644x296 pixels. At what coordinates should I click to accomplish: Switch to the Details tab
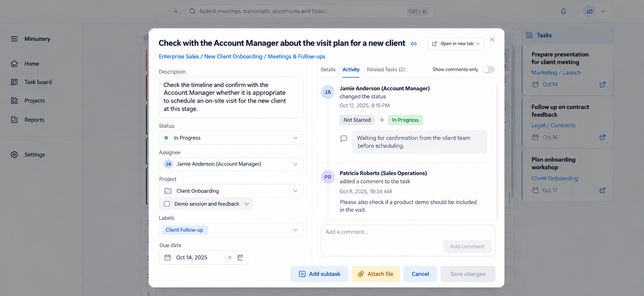point(328,69)
